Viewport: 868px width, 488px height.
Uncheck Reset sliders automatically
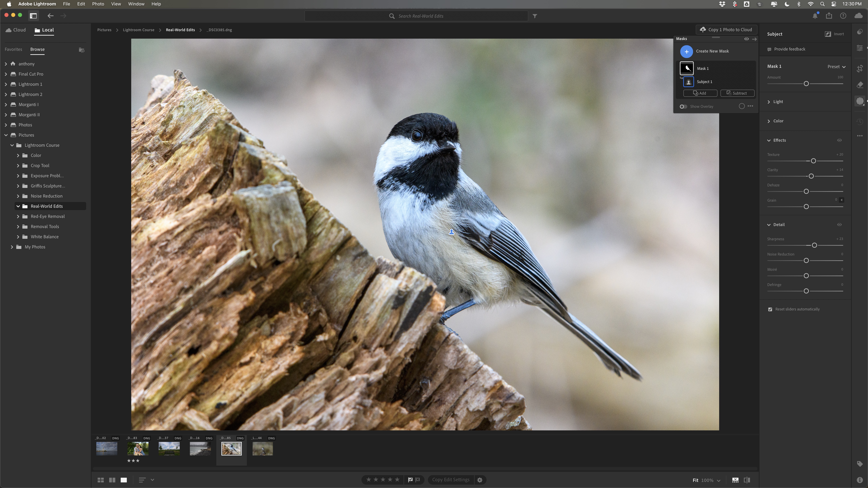point(770,309)
